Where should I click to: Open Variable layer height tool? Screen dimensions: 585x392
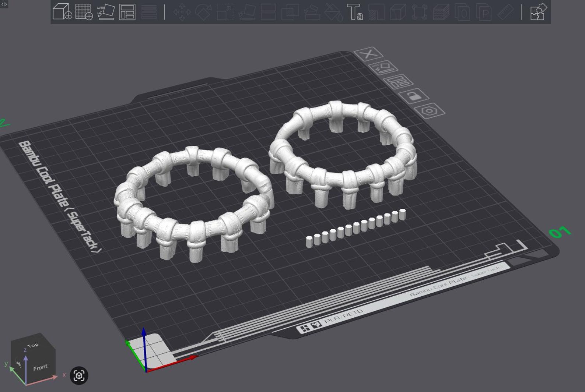[x=149, y=12]
